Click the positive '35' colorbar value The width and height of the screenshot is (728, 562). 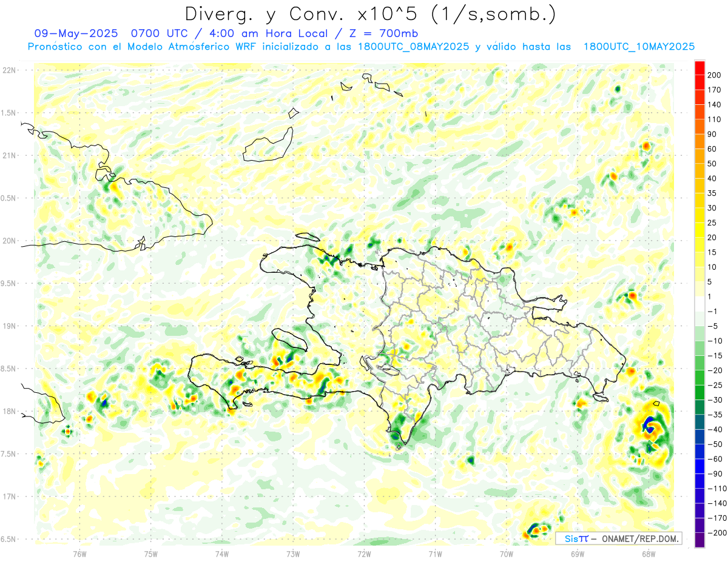click(x=712, y=193)
